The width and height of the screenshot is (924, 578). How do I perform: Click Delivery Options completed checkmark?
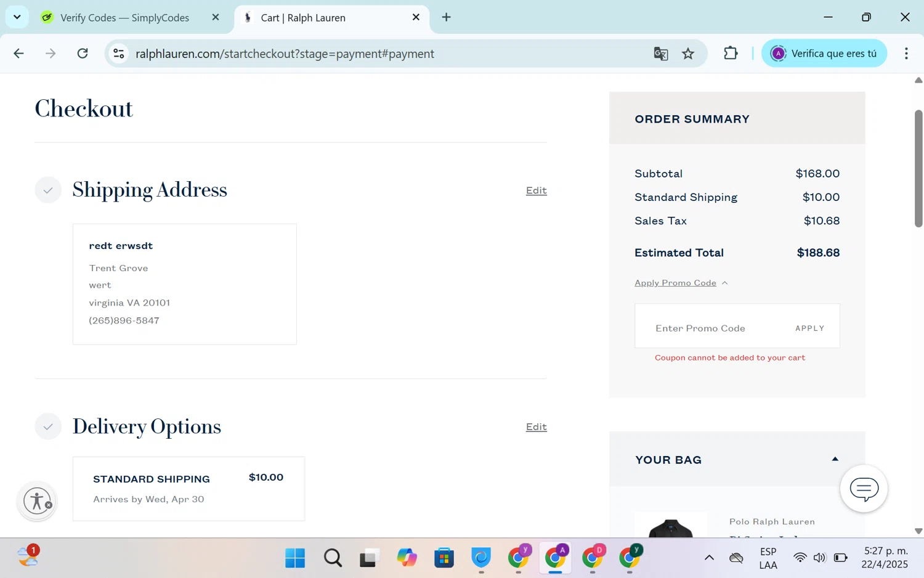(48, 426)
